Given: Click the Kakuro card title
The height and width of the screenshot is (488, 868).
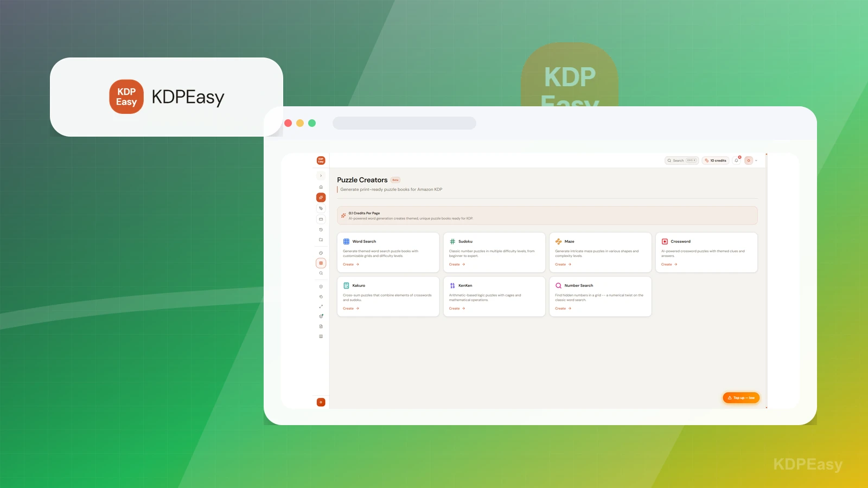Looking at the screenshot, I should click(359, 285).
